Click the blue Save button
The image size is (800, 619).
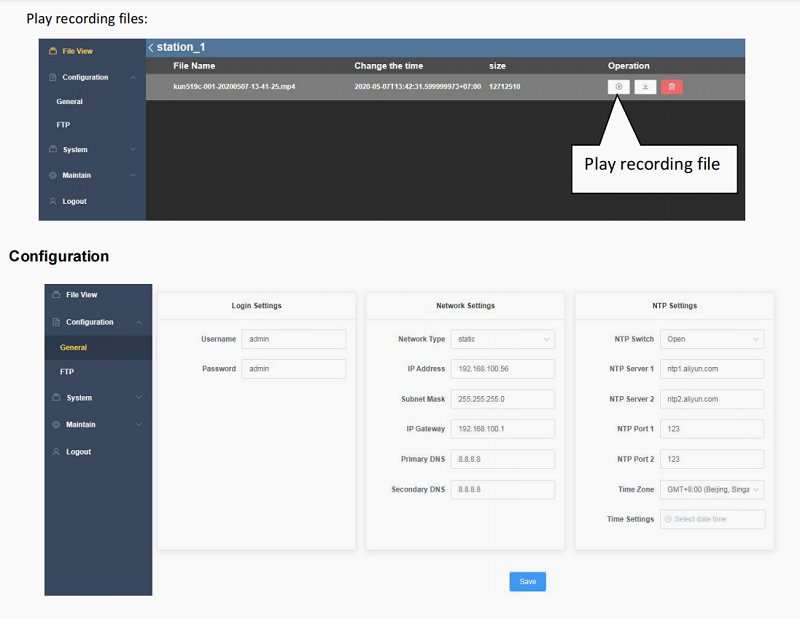click(x=527, y=581)
